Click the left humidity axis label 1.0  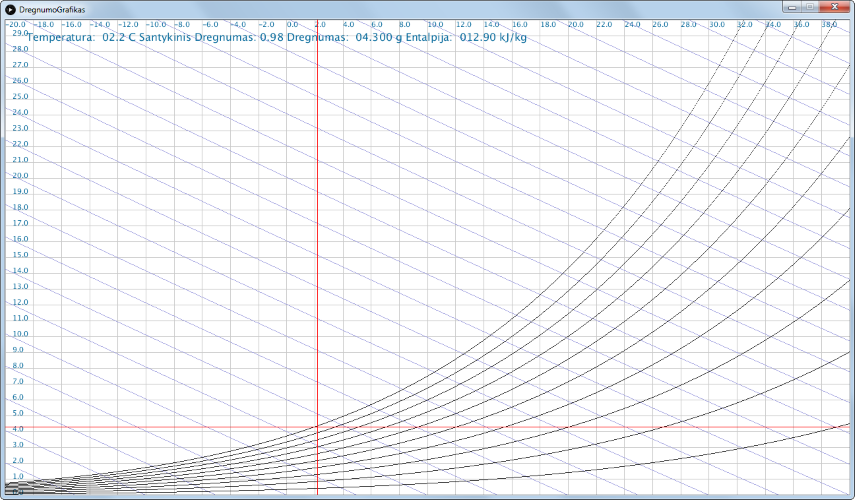coord(18,477)
